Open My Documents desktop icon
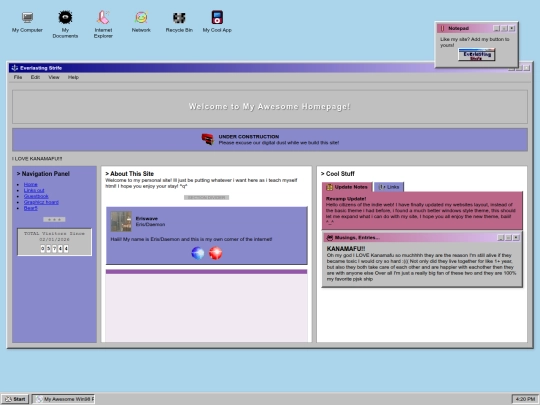This screenshot has width=540, height=405. click(65, 24)
